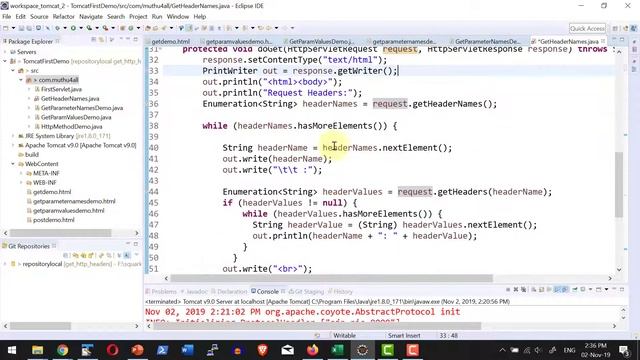The height and width of the screenshot is (360, 640).
Task: Open the Run button dropdown arrow
Action: pos(81,28)
